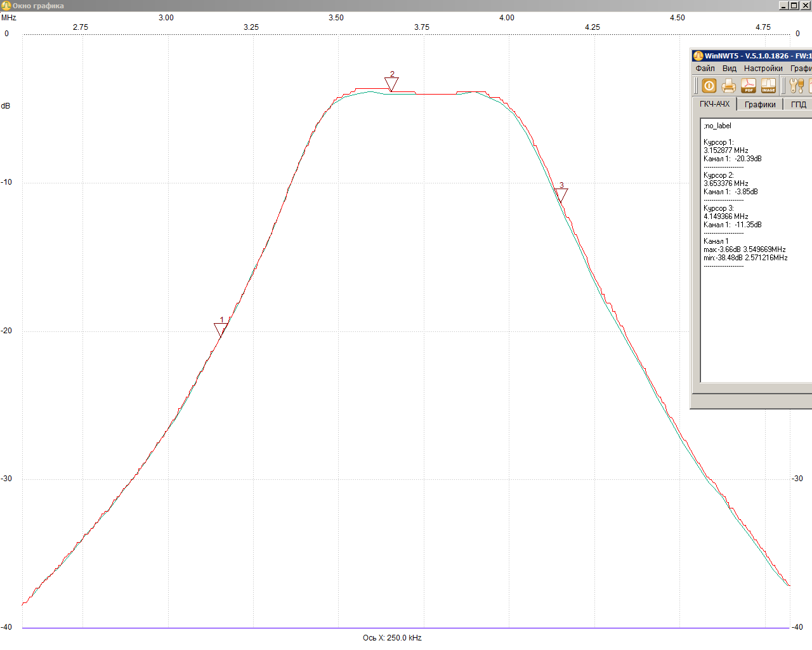812x650 pixels.
Task: Export the graph with the PDF icon
Action: 749,86
